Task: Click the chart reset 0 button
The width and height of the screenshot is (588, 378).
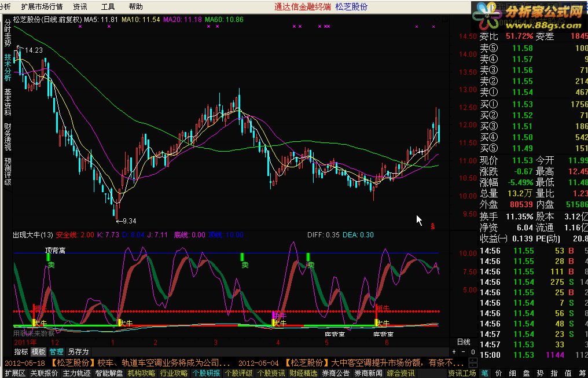Action: pos(473,352)
